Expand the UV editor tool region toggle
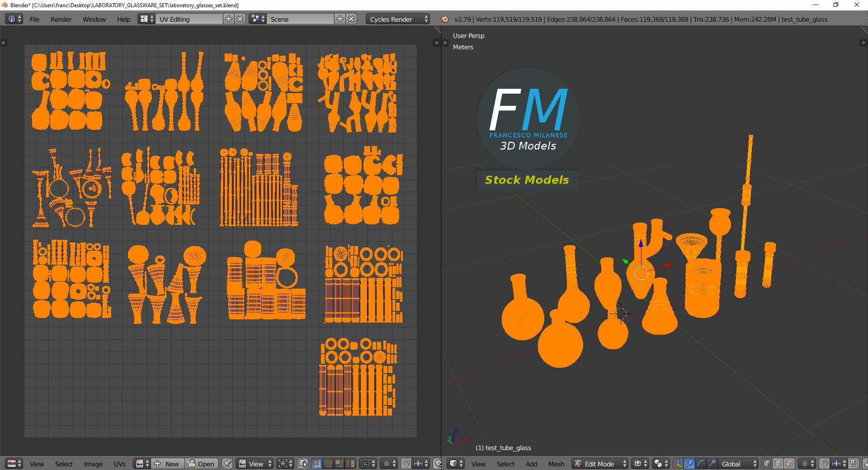 click(3, 43)
